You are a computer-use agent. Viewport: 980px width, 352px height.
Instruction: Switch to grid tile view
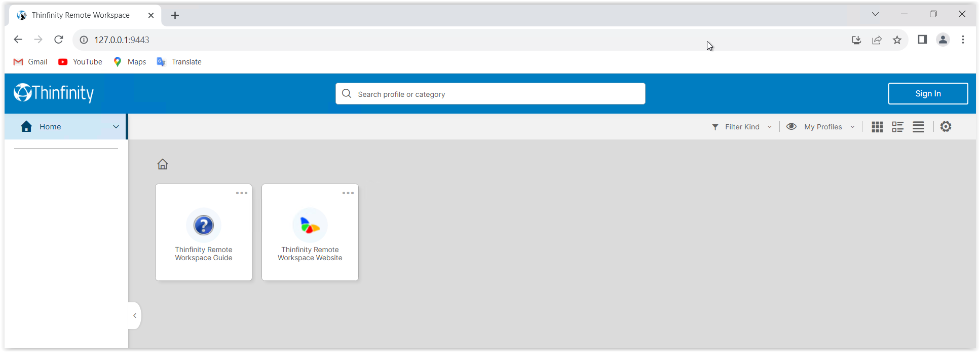[877, 127]
